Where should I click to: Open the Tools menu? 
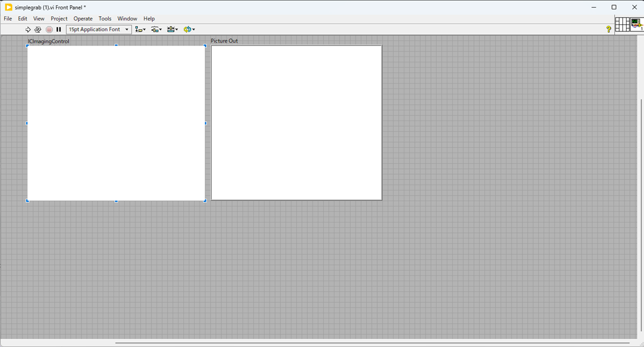[x=105, y=19]
